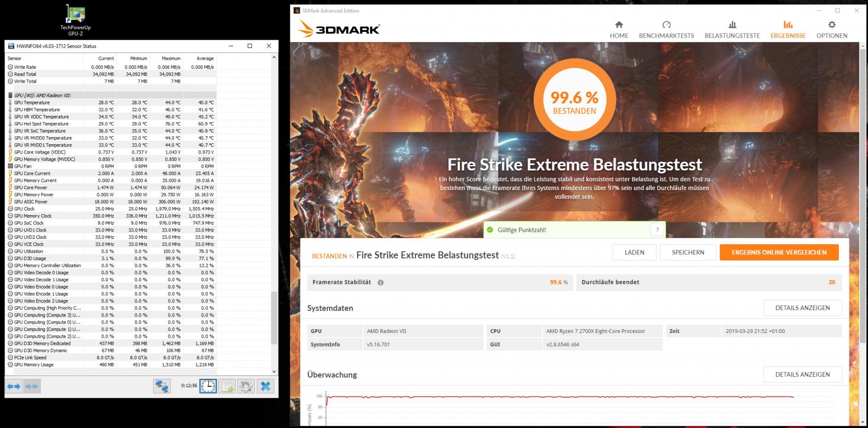Click GUI version 'v2.8.6546 s64'
The height and width of the screenshot is (428, 868).
[563, 344]
